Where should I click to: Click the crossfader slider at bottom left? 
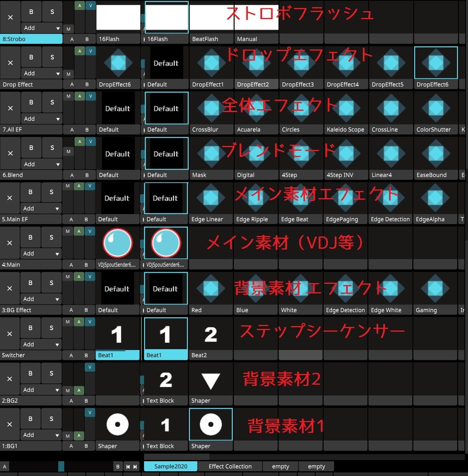(61, 466)
